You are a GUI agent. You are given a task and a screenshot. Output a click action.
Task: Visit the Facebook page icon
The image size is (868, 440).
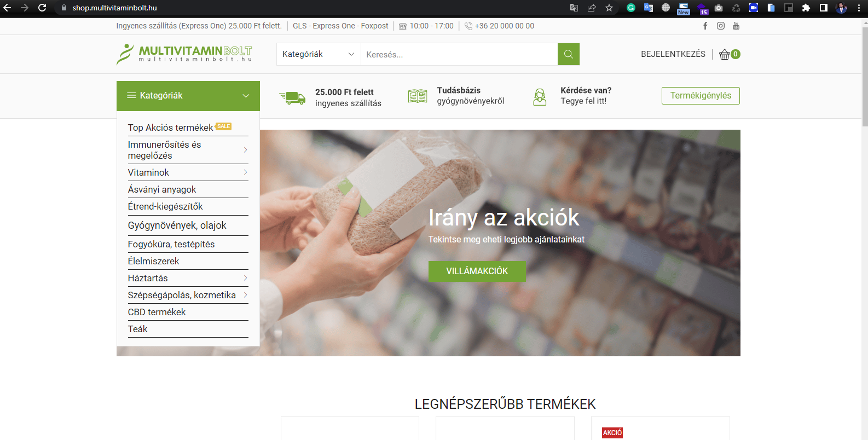click(705, 26)
